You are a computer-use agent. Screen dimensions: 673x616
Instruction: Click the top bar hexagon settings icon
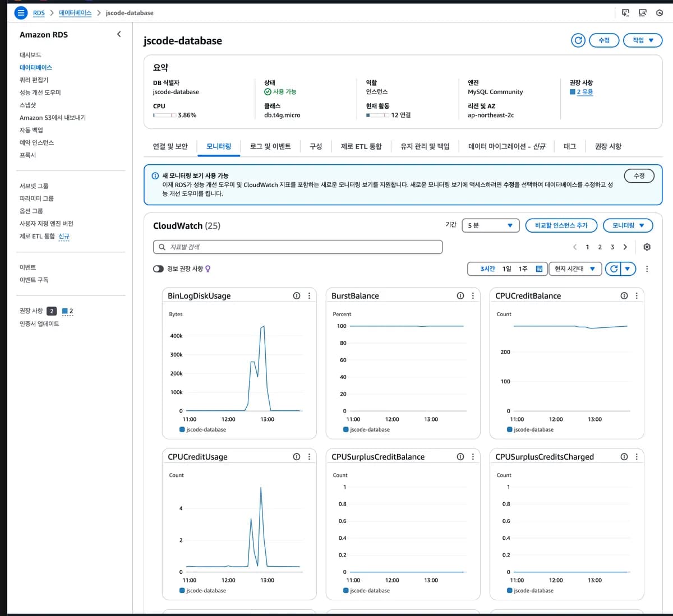pos(660,12)
